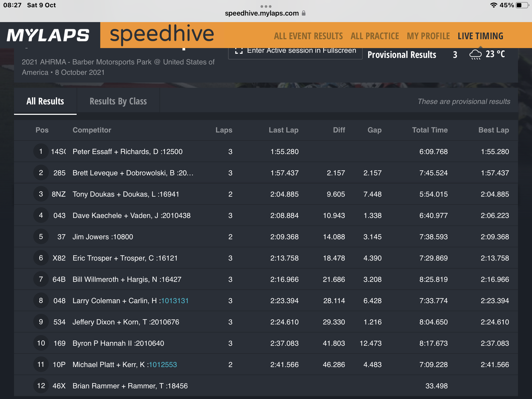Click the MYLAPS logo
Screen dimensions: 532x399
[x=48, y=35]
